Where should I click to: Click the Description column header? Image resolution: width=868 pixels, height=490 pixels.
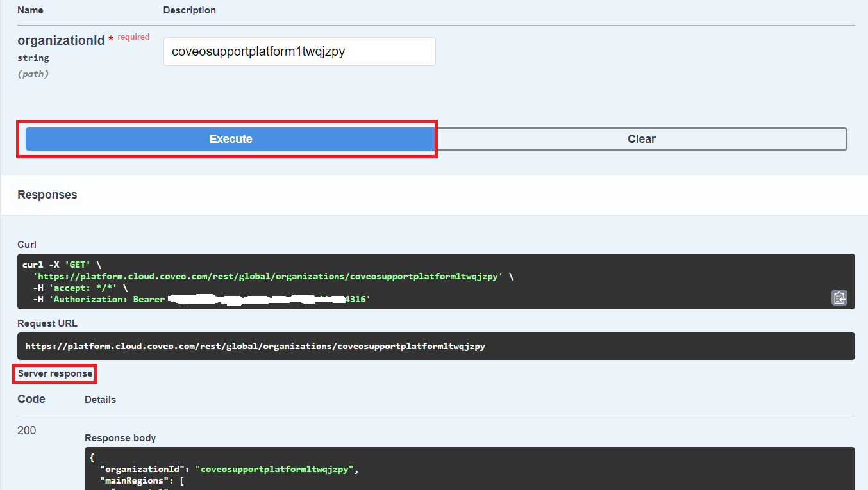coord(190,10)
